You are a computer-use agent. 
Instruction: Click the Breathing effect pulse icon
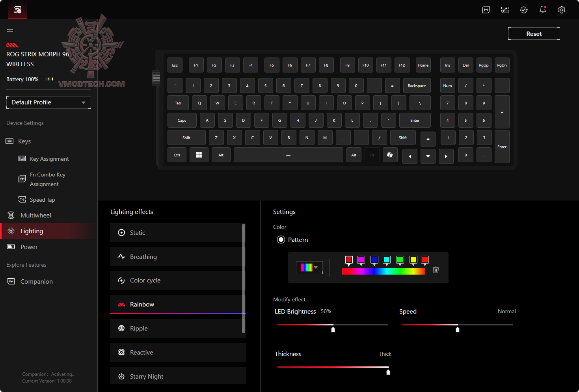coord(121,256)
